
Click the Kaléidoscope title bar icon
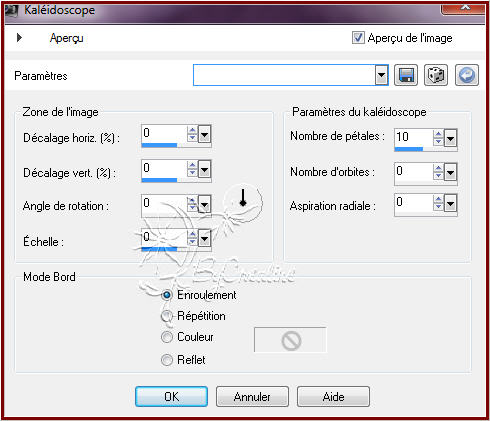(12, 10)
